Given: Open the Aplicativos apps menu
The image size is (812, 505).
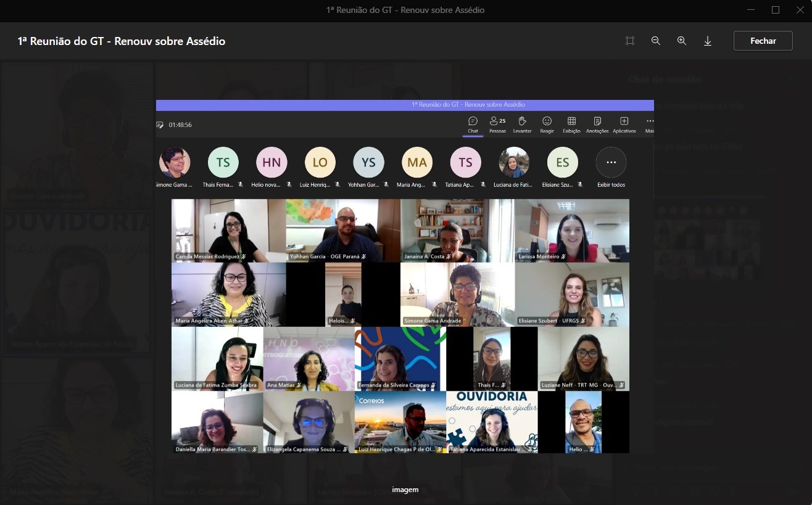Looking at the screenshot, I should click(624, 124).
